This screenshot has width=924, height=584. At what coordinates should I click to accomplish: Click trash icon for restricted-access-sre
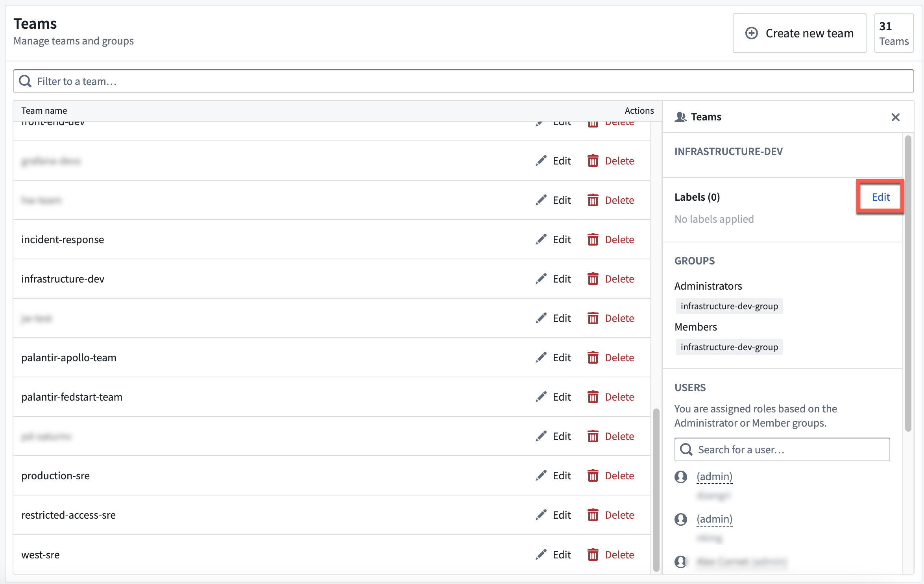593,515
